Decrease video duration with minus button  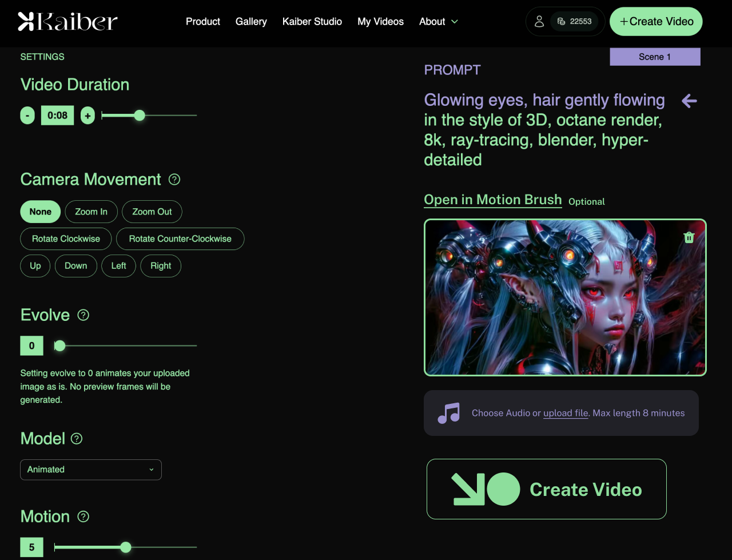pos(27,116)
